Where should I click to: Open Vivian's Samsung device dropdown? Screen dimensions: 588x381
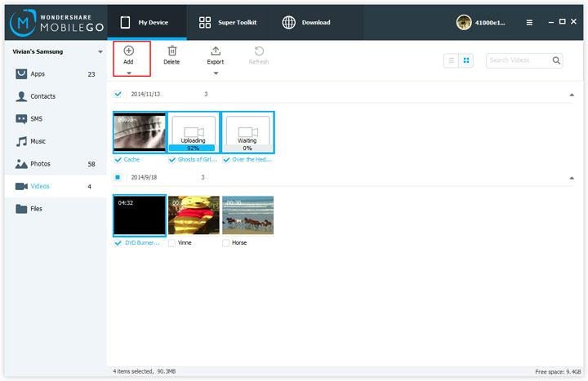(100, 51)
